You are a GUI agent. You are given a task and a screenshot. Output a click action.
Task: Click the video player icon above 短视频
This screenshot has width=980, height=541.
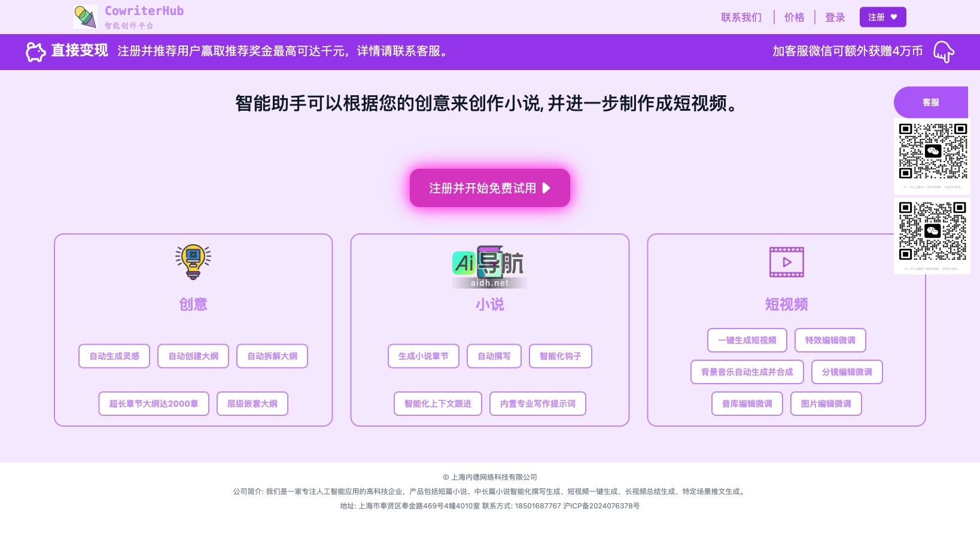point(786,262)
